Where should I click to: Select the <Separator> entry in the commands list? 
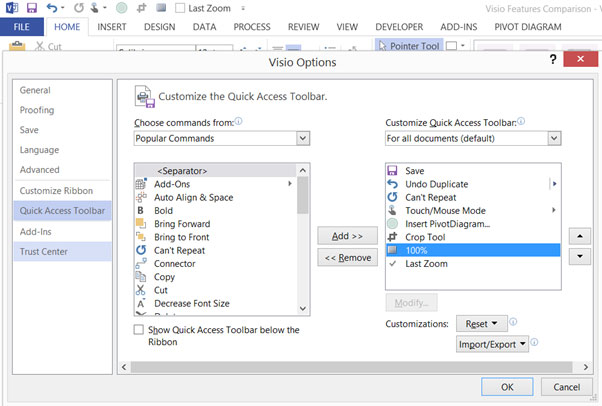coord(216,171)
